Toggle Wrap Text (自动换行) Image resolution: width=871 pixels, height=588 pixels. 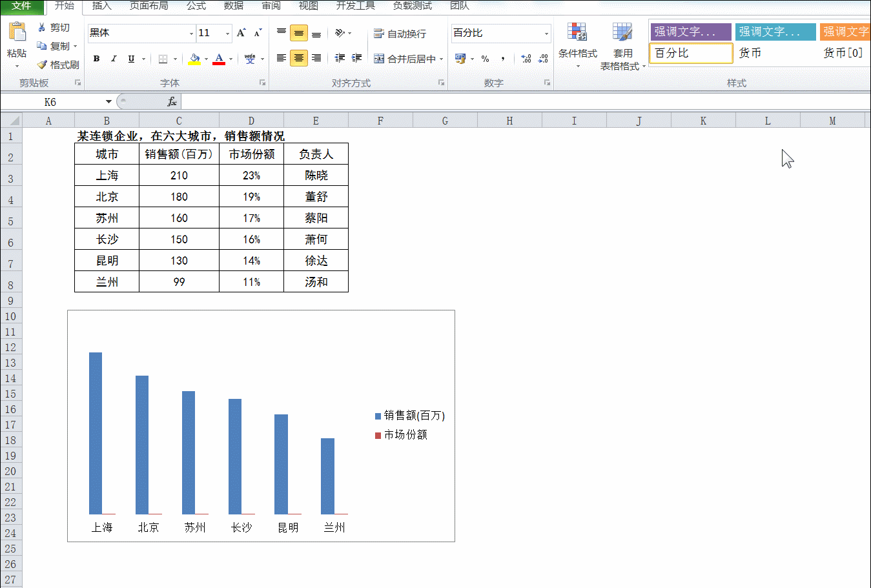click(400, 34)
